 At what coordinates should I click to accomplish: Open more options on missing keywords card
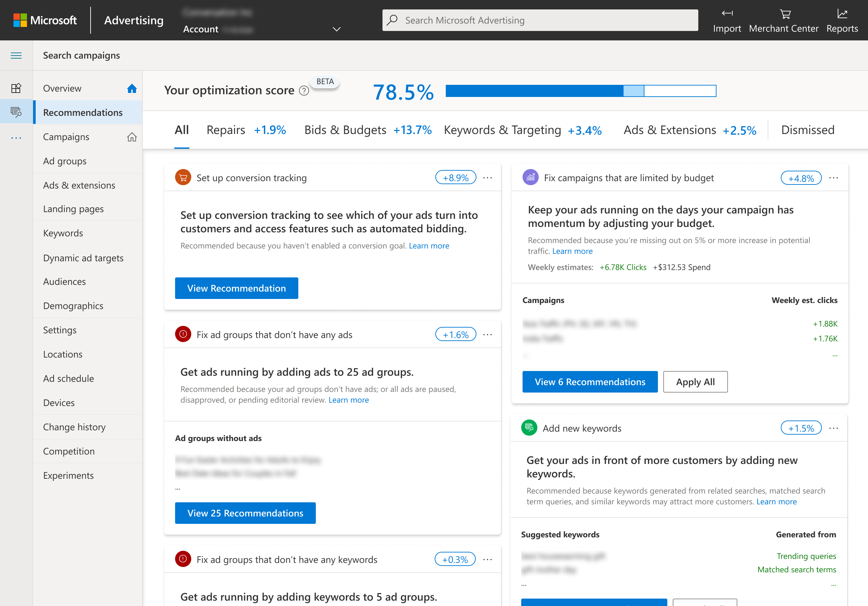click(x=488, y=560)
